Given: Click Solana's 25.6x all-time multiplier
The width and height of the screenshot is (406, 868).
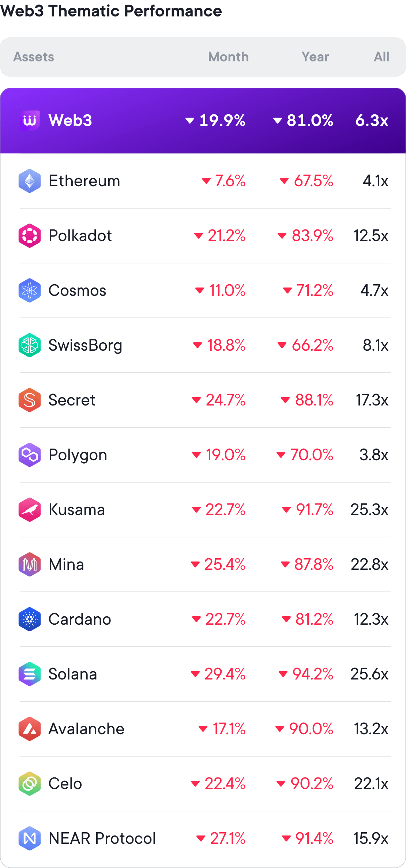Looking at the screenshot, I should (369, 674).
